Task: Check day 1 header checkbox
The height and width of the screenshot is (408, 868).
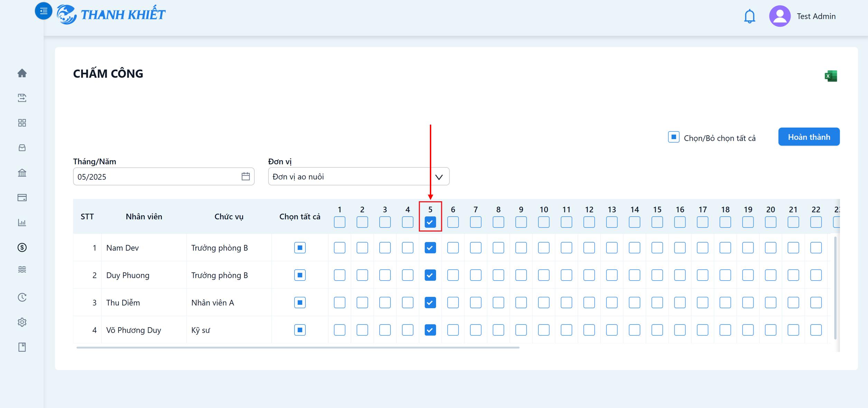Action: coord(340,222)
